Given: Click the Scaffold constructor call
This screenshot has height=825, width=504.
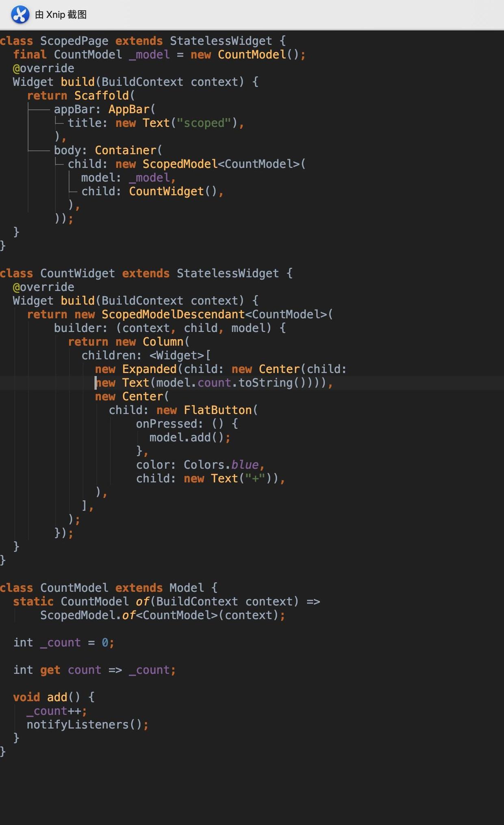Looking at the screenshot, I should tap(101, 96).
